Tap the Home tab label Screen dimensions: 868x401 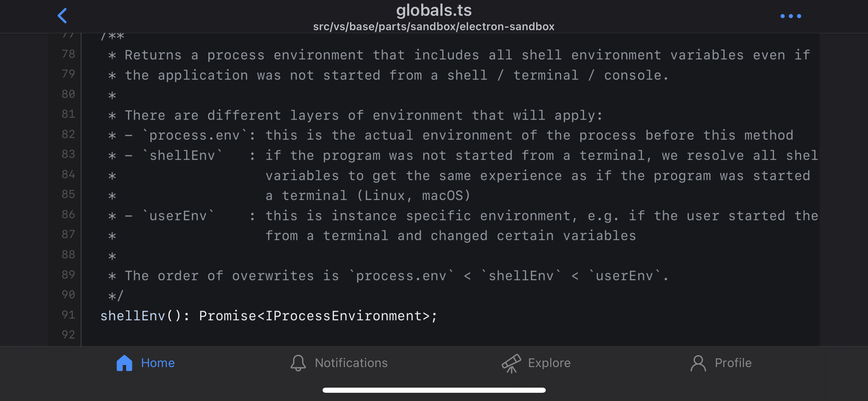[158, 363]
